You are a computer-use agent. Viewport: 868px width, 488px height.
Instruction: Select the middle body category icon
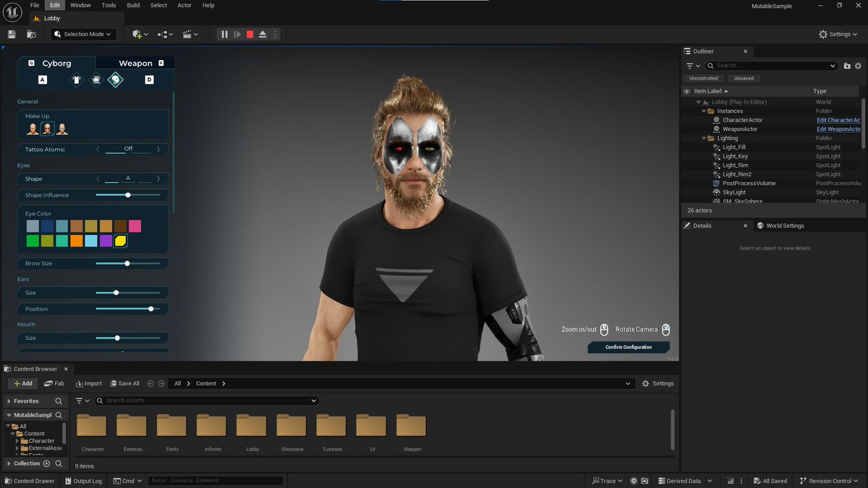96,80
